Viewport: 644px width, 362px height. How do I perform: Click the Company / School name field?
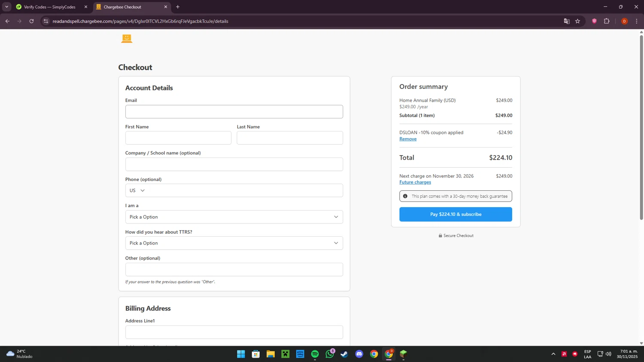(234, 164)
